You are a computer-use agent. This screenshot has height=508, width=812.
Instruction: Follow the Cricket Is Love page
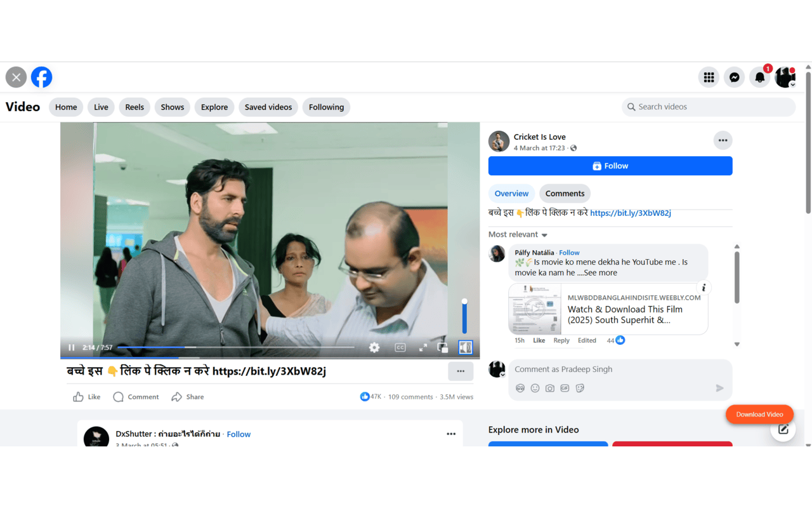tap(610, 166)
